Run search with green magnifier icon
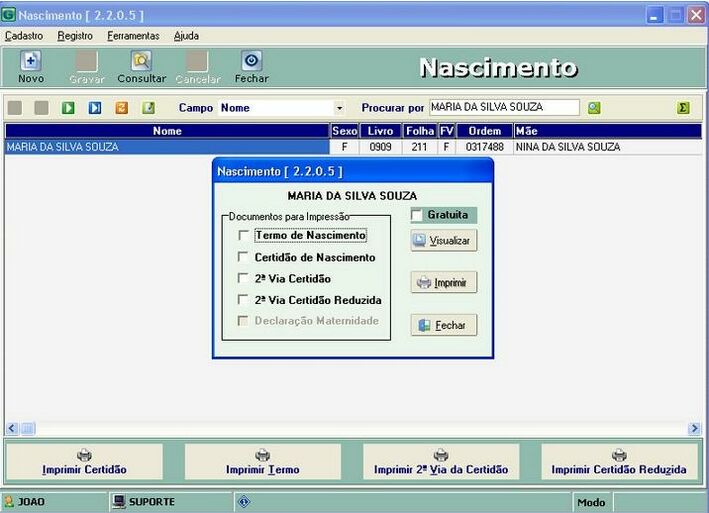 pos(594,108)
